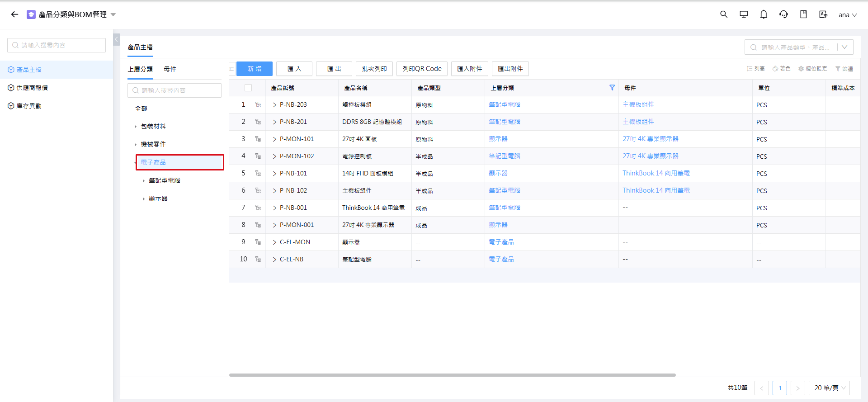The image size is (868, 402).
Task: Click the 匯出 button
Action: click(334, 69)
